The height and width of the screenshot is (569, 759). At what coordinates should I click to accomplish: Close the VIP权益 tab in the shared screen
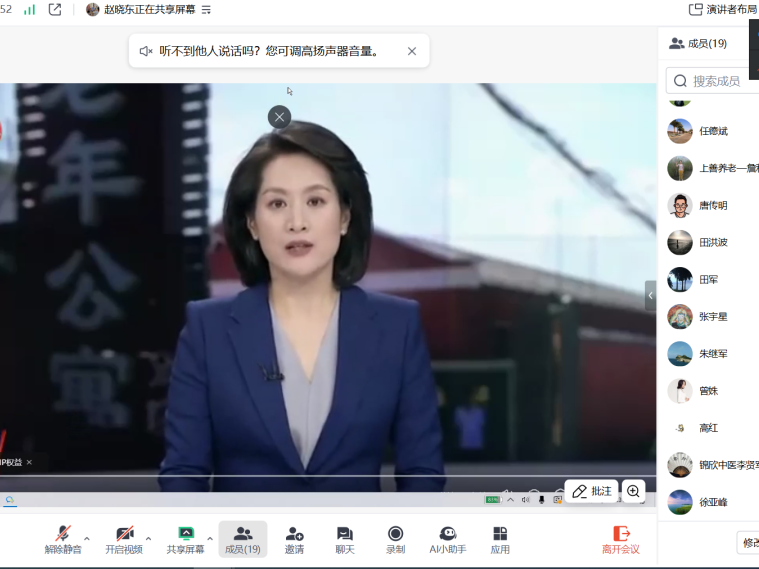(x=30, y=462)
